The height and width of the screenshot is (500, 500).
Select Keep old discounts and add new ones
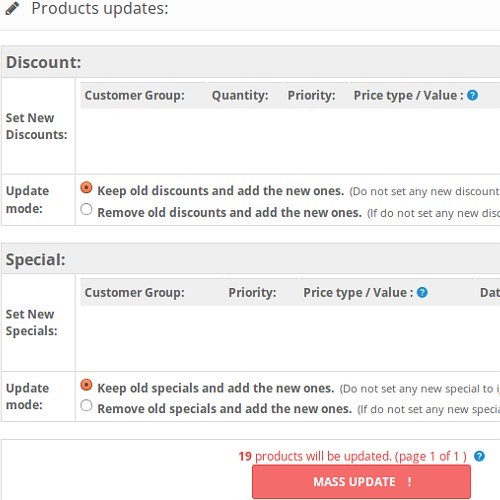click(86, 188)
